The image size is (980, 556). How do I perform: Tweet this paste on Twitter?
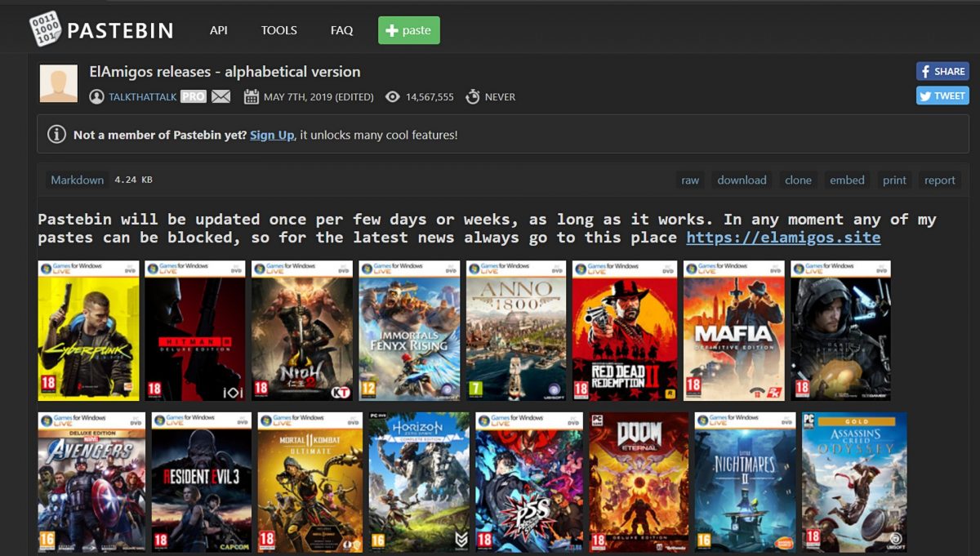pos(942,96)
